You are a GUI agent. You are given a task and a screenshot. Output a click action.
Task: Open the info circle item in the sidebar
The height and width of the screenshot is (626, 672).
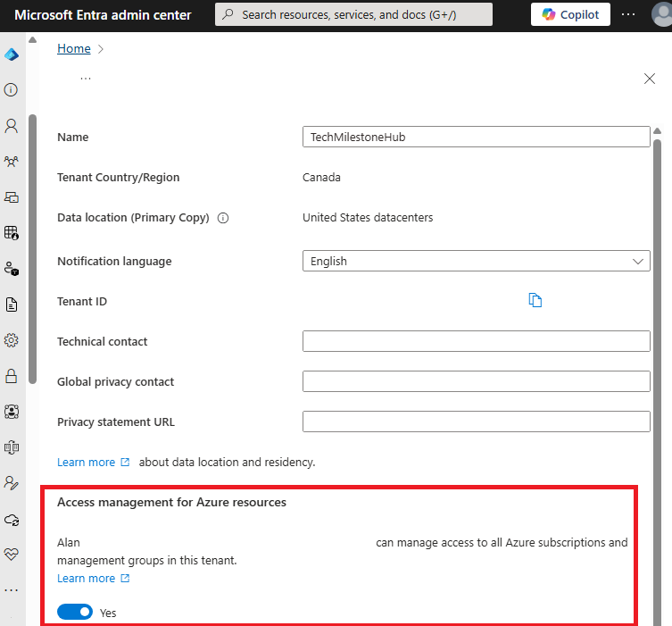[x=11, y=90]
